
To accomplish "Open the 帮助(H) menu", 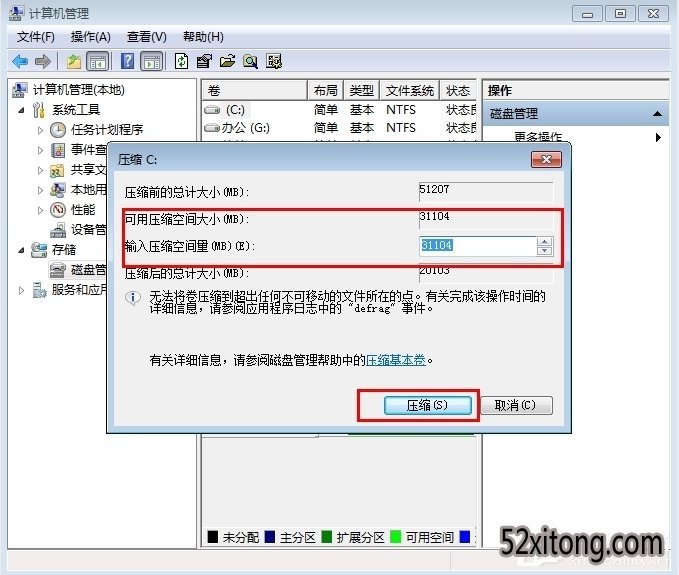I will (x=203, y=37).
